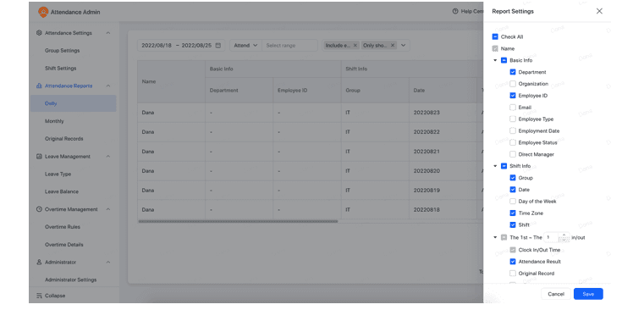Open Leave Type menu item
644x310 pixels.
click(58, 174)
